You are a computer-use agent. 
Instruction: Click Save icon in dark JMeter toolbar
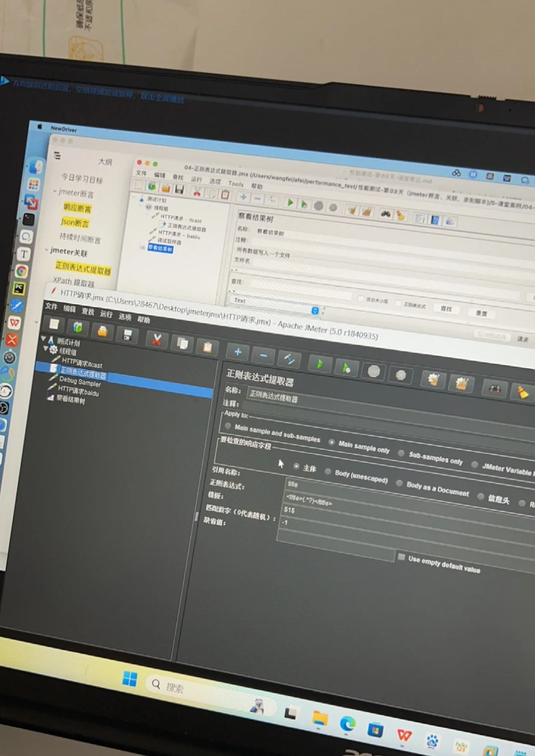pos(128,335)
